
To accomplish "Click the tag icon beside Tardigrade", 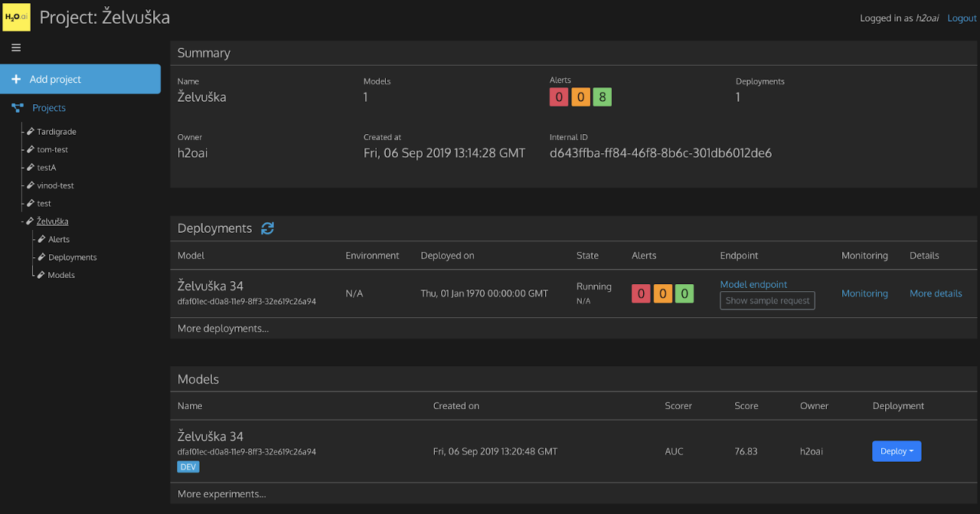I will click(x=31, y=132).
